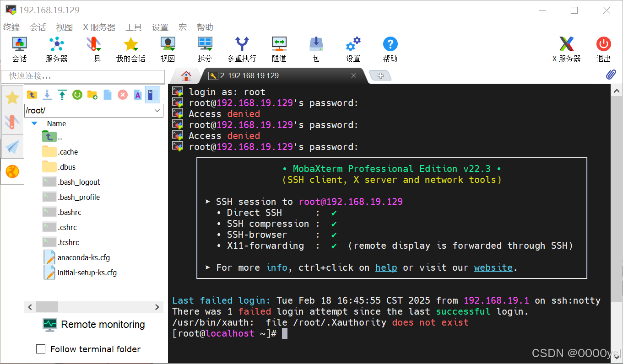Viewport: 623px width, 364px height.
Task: Open the X 服务器 menu in menu bar
Action: pyautogui.click(x=99, y=27)
